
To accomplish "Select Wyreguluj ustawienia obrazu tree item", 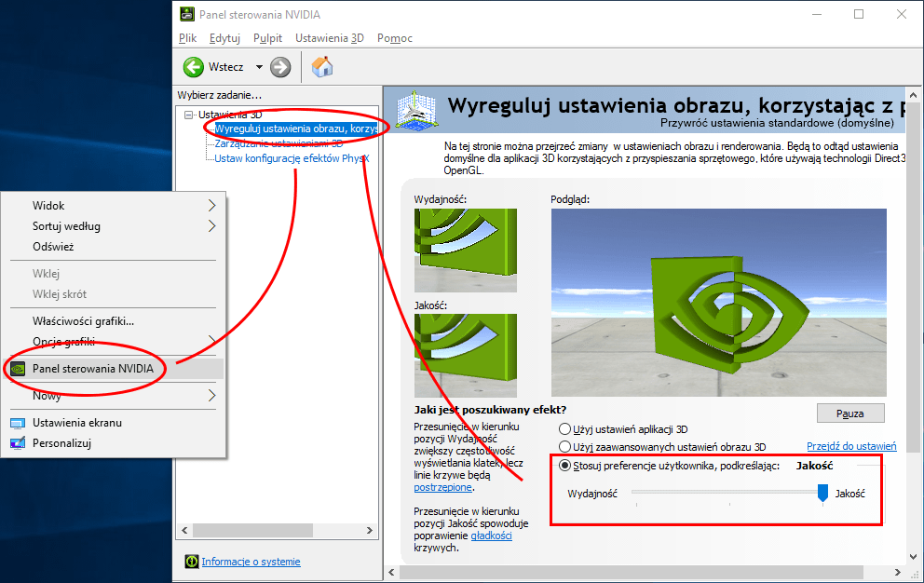I will click(296, 129).
